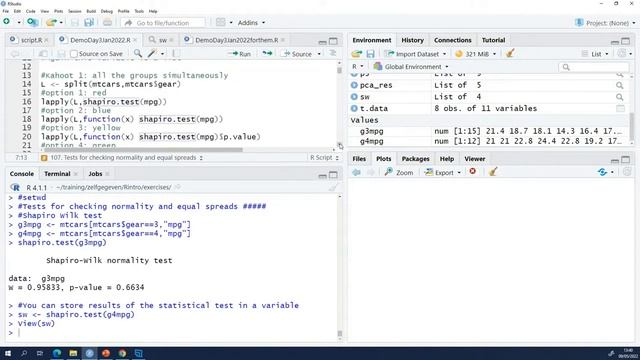This screenshot has width=640, height=360.
Task: Go to previous plot arrow
Action: [356, 172]
